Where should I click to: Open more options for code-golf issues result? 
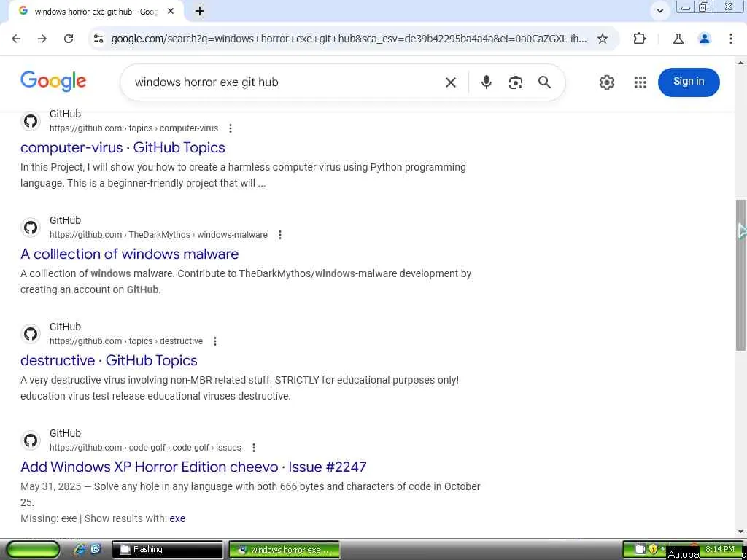pos(254,448)
